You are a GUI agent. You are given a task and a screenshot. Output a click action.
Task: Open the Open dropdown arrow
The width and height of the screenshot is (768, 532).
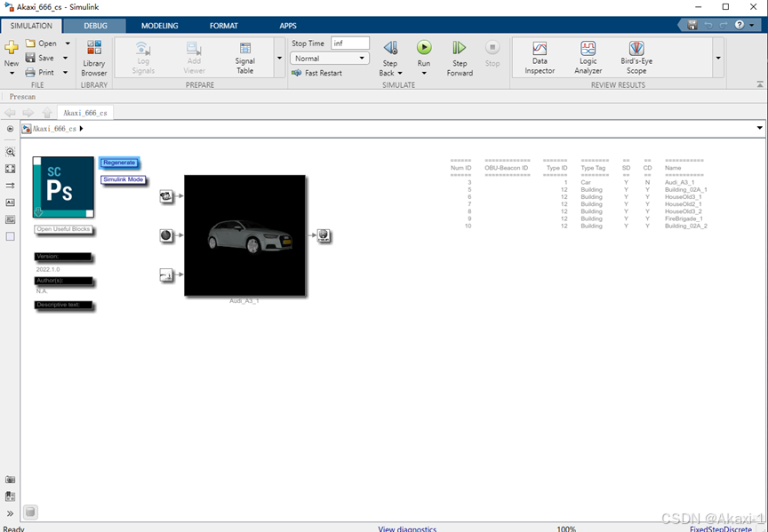point(68,43)
